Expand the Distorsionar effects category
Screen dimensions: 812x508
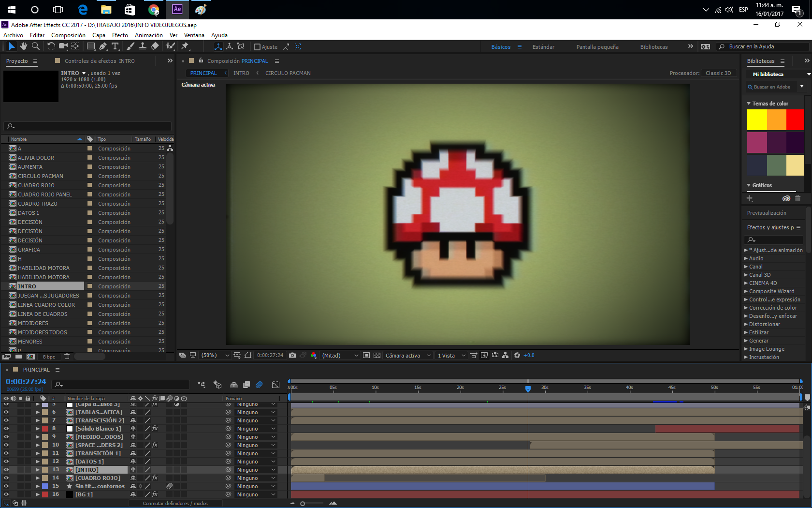(746, 324)
